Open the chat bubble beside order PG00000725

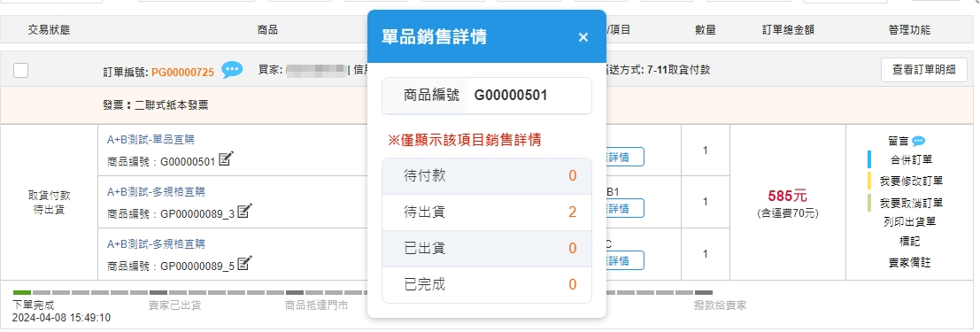(x=232, y=69)
